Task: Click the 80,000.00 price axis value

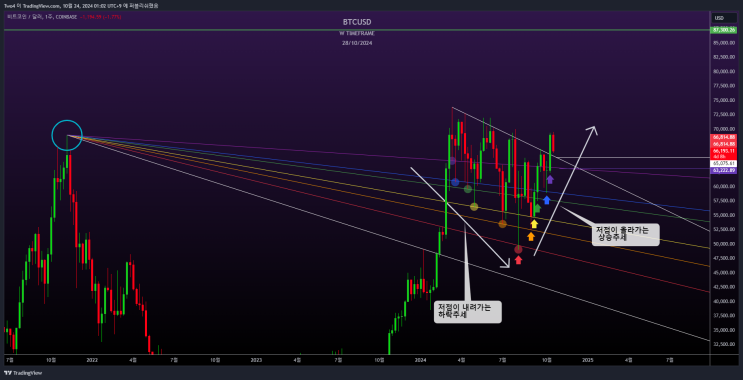Action: coord(724,72)
